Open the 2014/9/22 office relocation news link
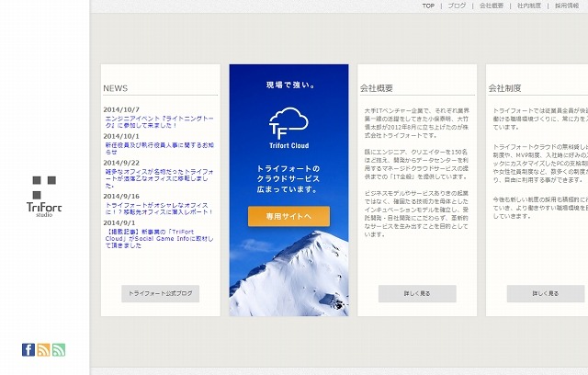This screenshot has width=588, height=375. pos(159,178)
